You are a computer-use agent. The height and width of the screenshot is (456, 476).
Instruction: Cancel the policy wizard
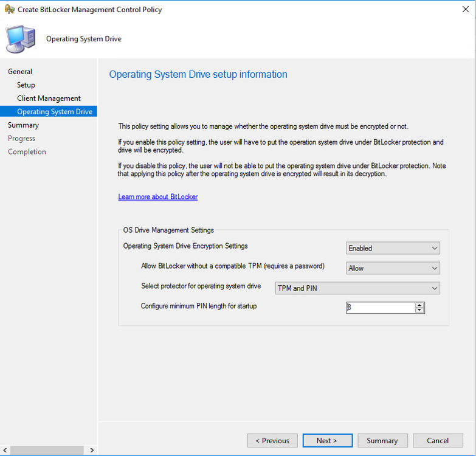pos(438,441)
